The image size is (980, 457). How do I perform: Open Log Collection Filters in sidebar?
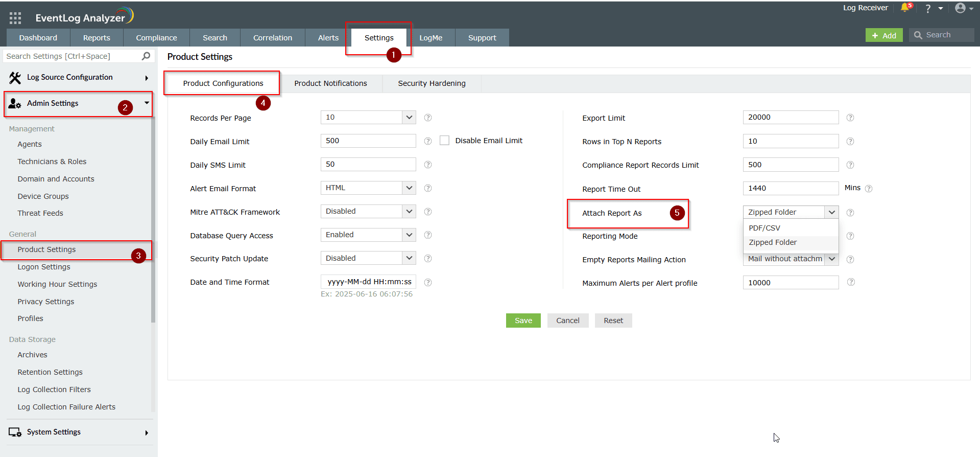(54, 390)
